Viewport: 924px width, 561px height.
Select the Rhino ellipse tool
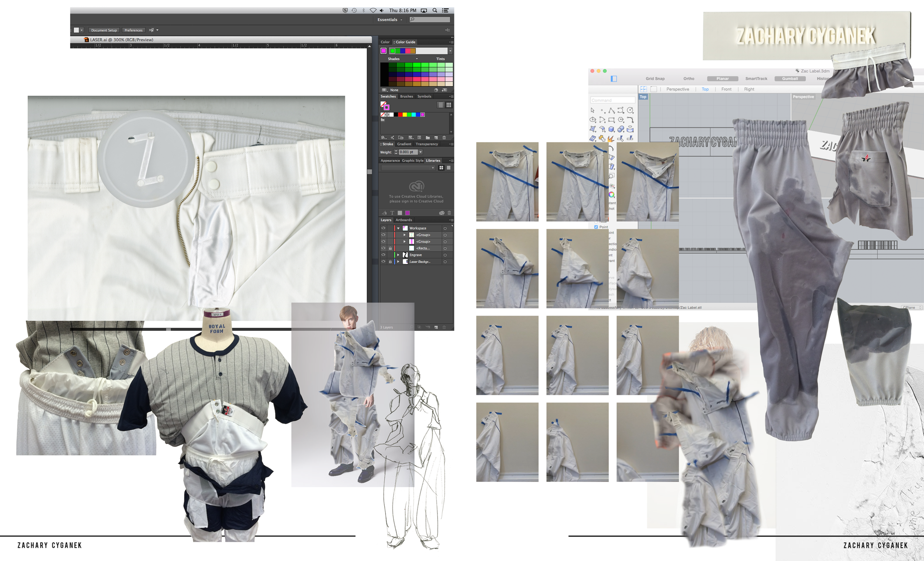pyautogui.click(x=592, y=120)
